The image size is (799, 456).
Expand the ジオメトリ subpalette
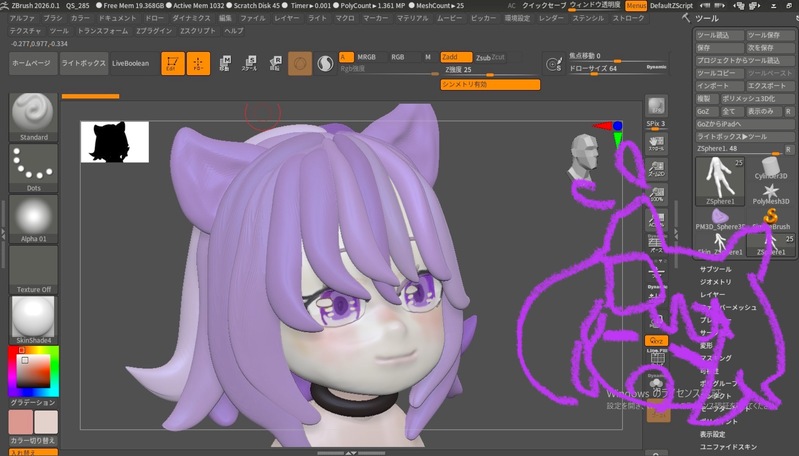[715, 282]
